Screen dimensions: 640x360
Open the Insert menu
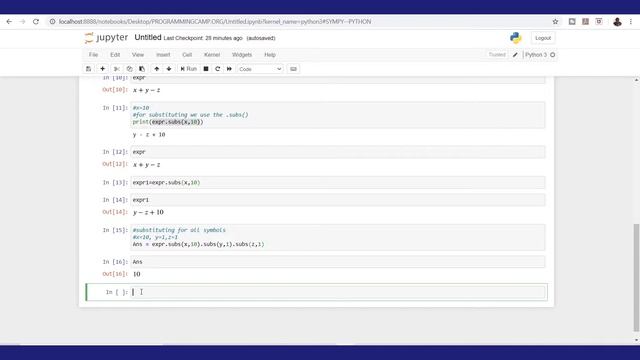[163, 55]
